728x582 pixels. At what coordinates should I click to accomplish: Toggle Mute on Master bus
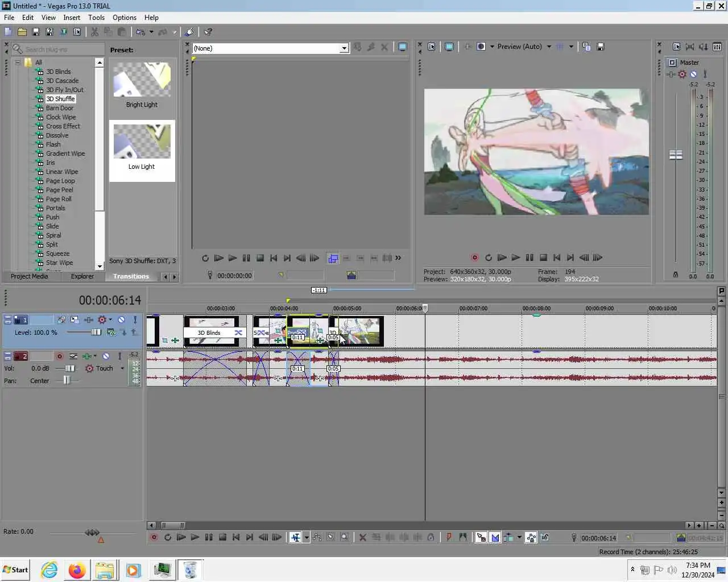click(x=693, y=74)
